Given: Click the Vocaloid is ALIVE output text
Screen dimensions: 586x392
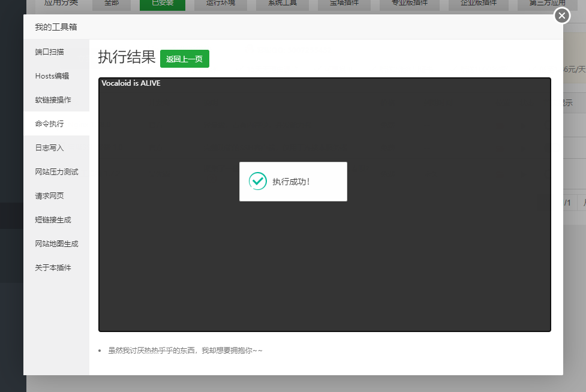Looking at the screenshot, I should click(x=131, y=83).
